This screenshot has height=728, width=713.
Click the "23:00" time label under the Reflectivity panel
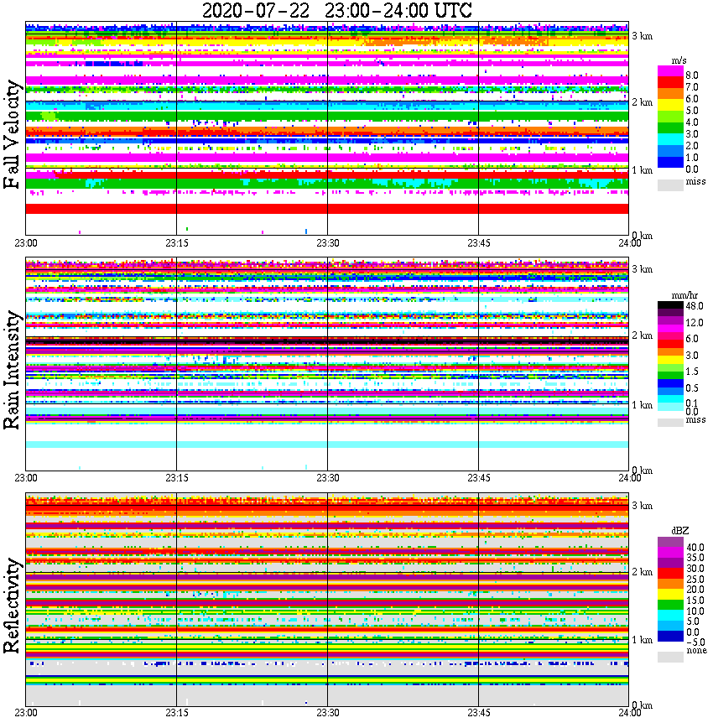tap(25, 713)
